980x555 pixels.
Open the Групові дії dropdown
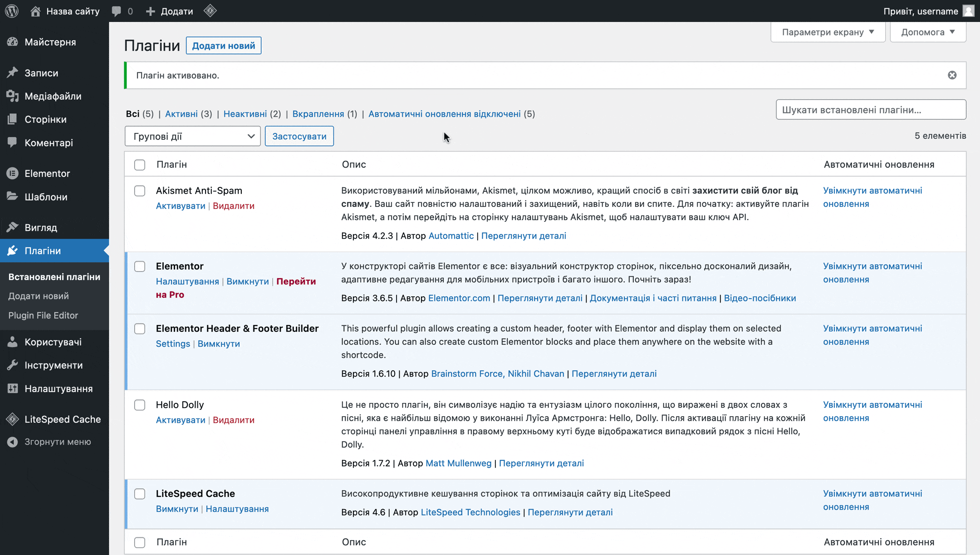[192, 136]
